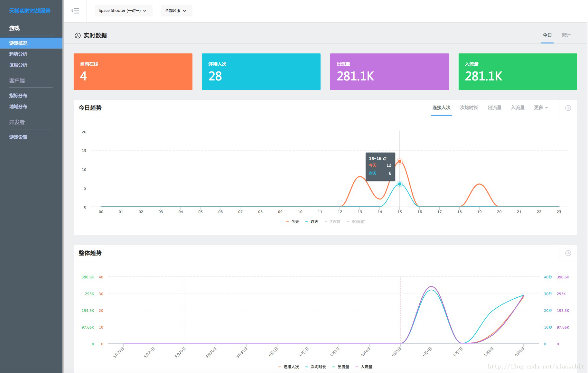This screenshot has width=588, height=373.
Task: Toggle the 30天前 legend series
Action: (355, 222)
